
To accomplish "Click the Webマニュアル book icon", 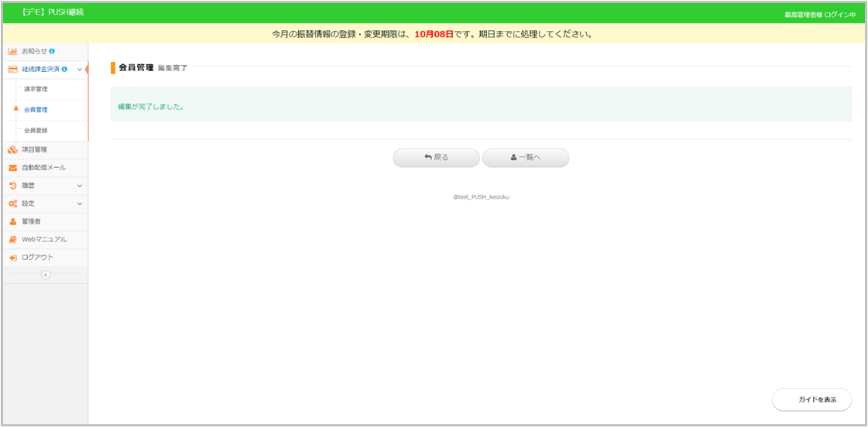I will [13, 239].
